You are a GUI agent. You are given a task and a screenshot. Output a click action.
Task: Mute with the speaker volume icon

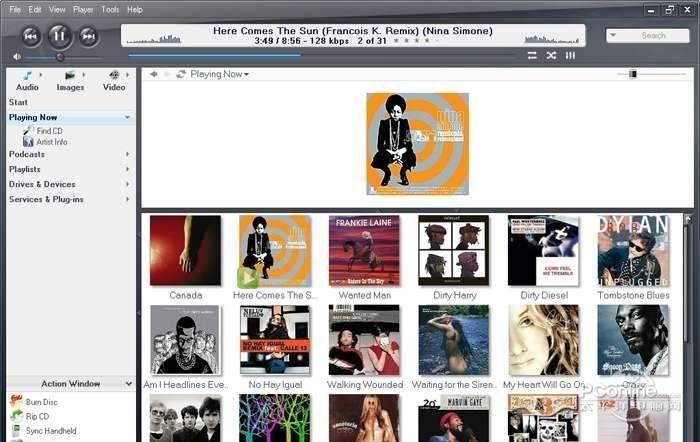pos(17,57)
